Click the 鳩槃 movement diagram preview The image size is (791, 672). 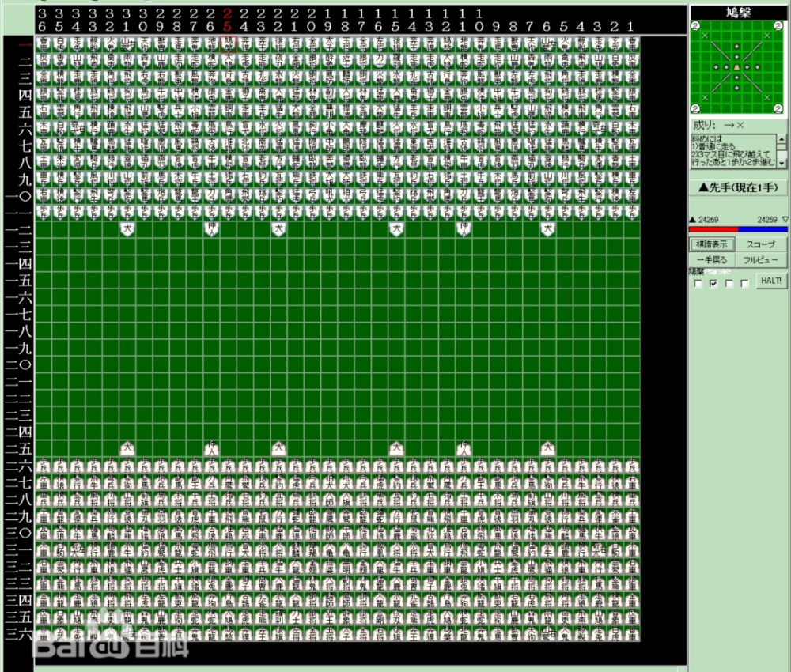click(737, 67)
